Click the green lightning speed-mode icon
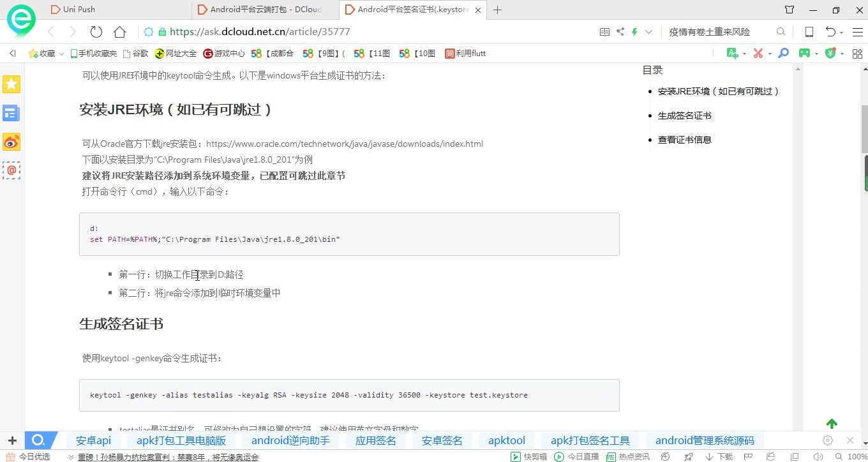 click(634, 32)
